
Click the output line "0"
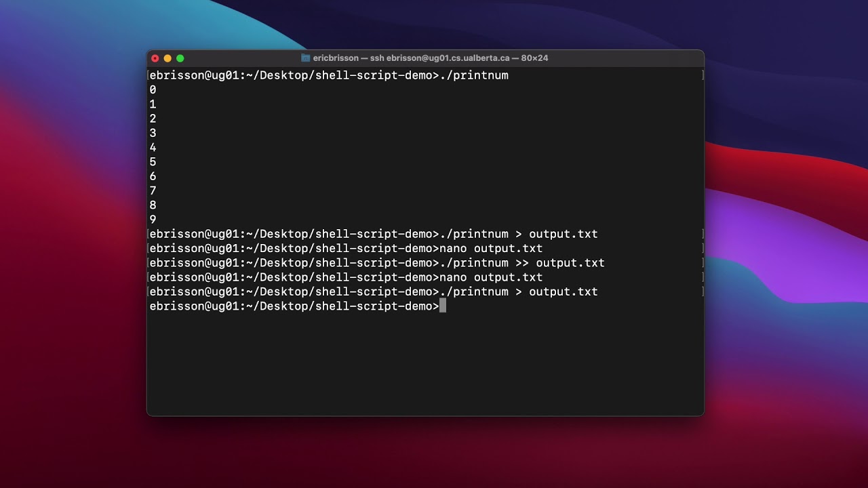(153, 90)
